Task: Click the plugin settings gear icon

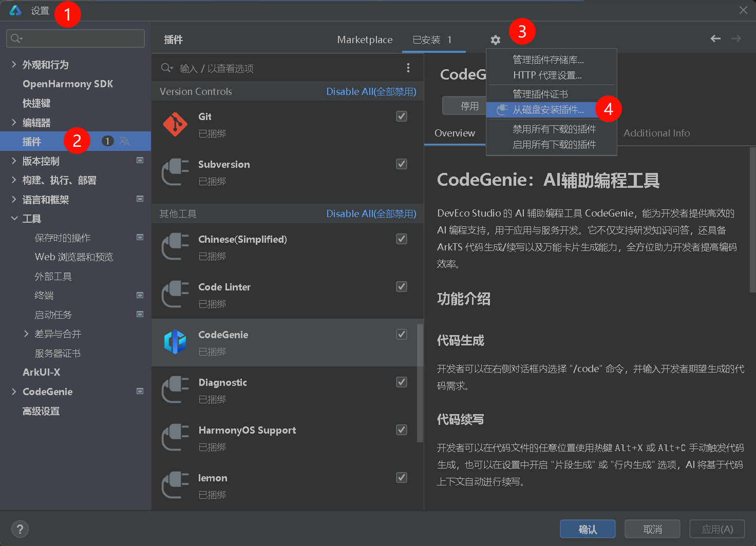Action: click(495, 40)
